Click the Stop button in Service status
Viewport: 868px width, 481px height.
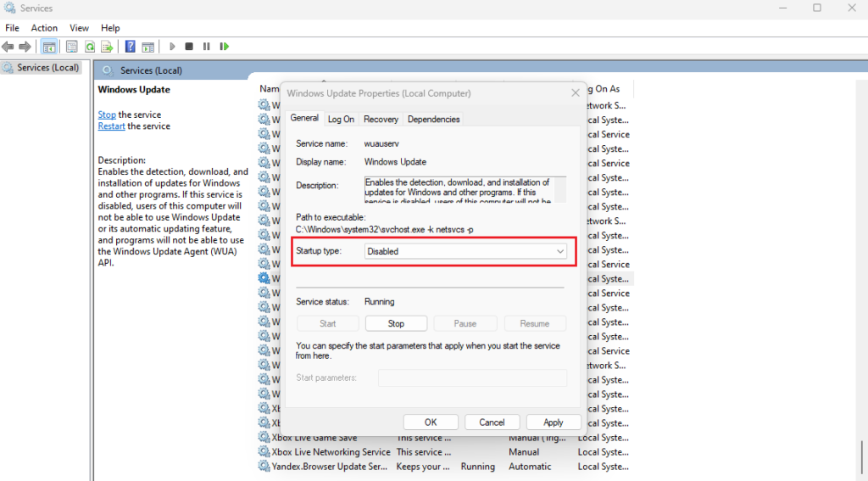tap(396, 323)
